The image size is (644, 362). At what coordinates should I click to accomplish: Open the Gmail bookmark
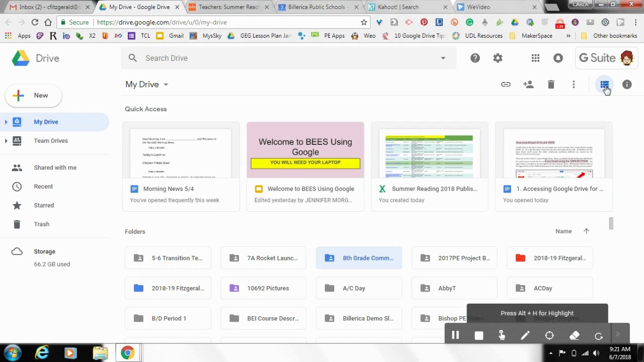tap(170, 36)
